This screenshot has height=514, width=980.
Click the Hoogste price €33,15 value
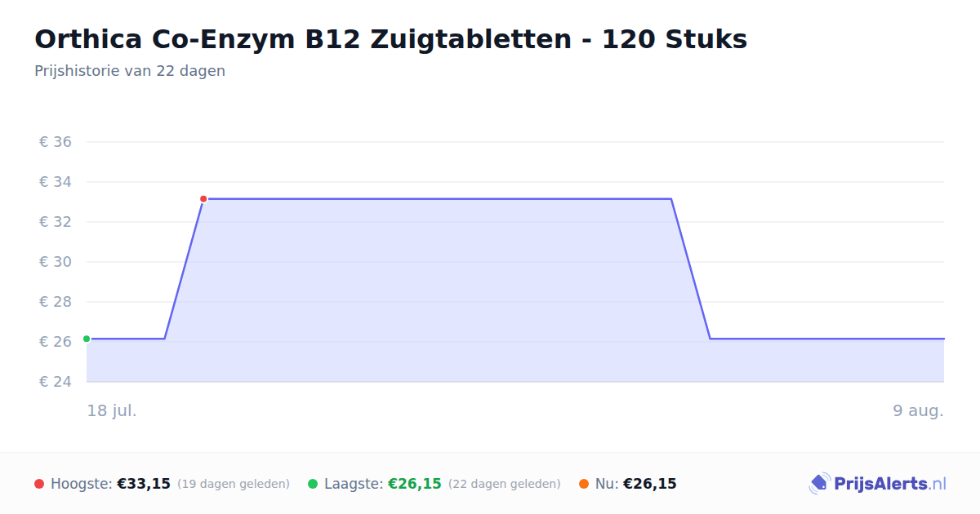pos(144,484)
